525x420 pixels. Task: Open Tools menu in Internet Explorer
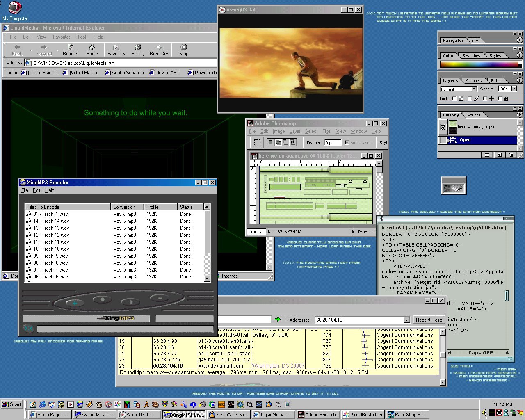click(82, 37)
